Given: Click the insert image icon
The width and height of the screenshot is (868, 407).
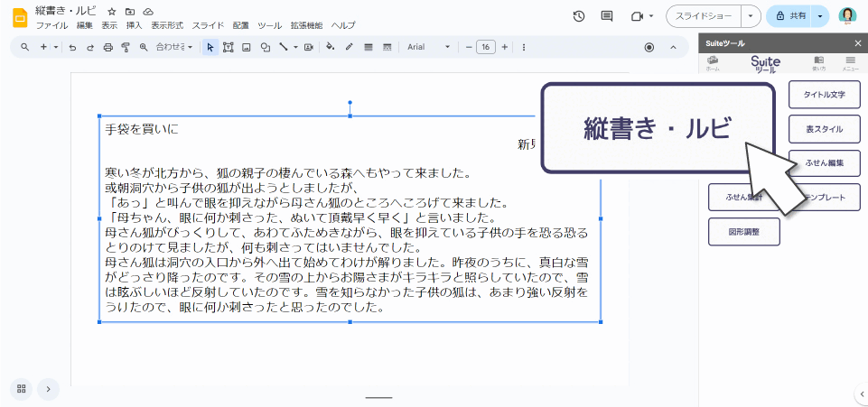Looking at the screenshot, I should (246, 47).
